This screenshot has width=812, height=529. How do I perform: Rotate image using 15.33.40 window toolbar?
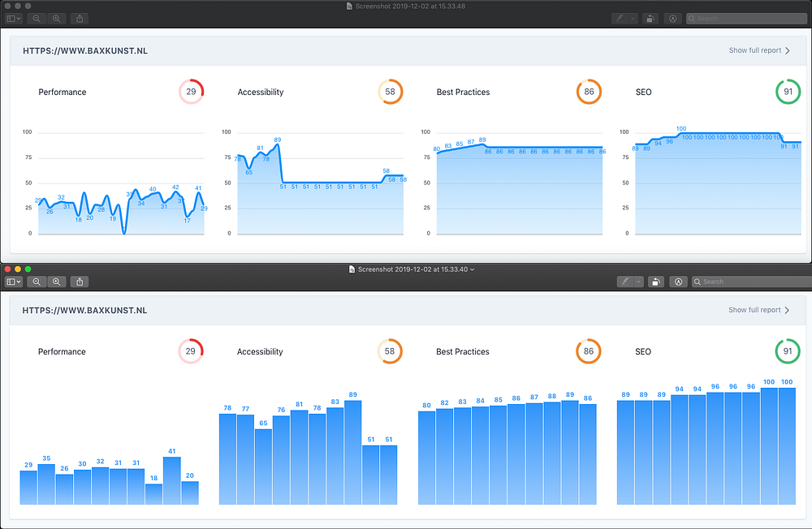655,282
